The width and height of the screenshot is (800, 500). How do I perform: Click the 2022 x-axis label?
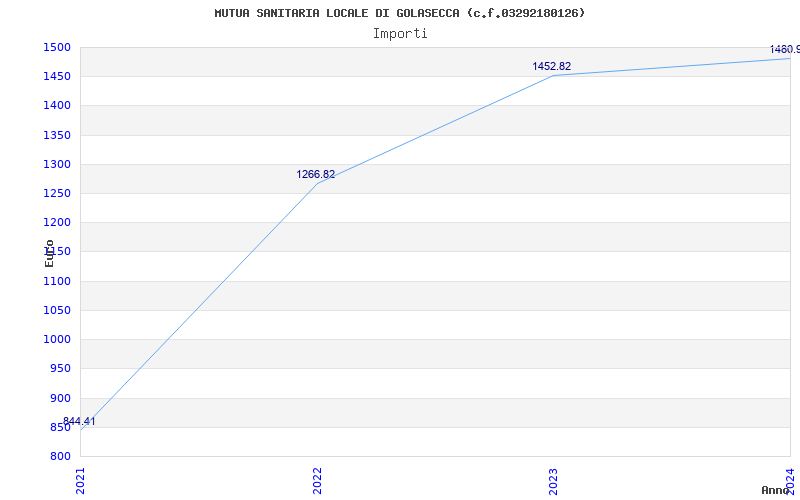click(317, 481)
